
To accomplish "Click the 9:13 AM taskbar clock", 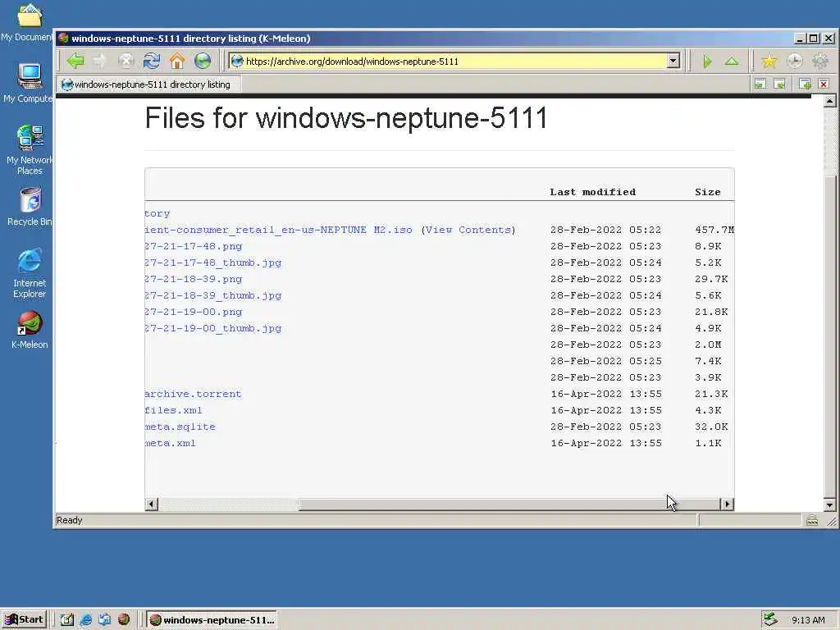I will pyautogui.click(x=808, y=620).
